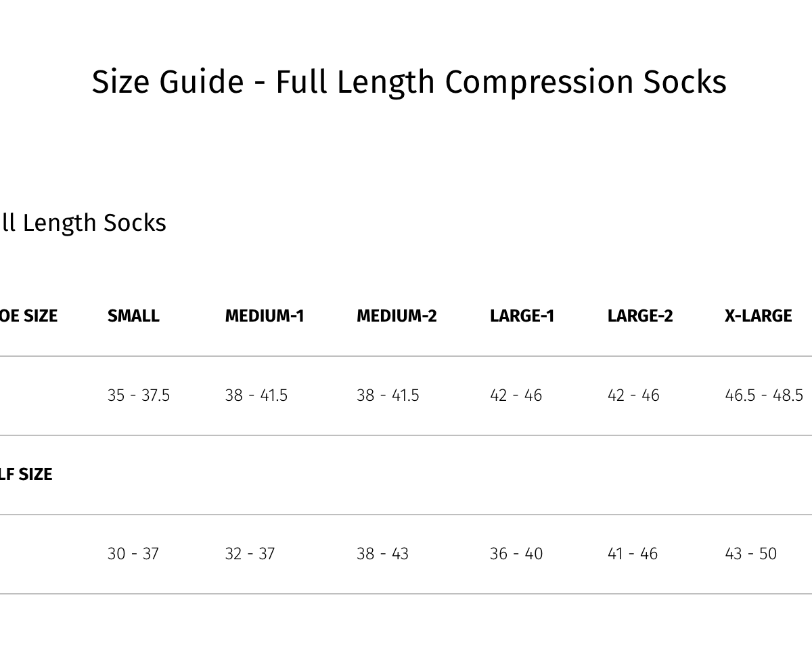Image resolution: width=812 pixels, height=650 pixels.
Task: Click the 46.5 - 48.5 shoe size cell
Action: pyautogui.click(x=764, y=395)
